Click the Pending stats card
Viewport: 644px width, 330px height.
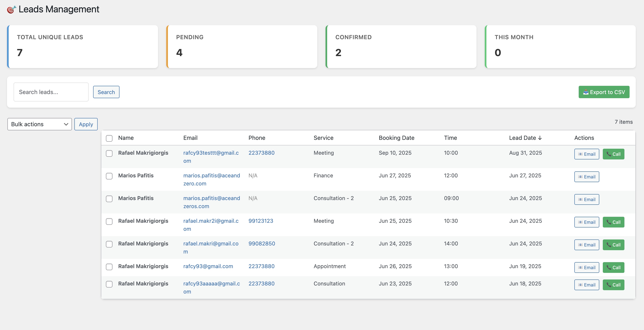pyautogui.click(x=242, y=47)
